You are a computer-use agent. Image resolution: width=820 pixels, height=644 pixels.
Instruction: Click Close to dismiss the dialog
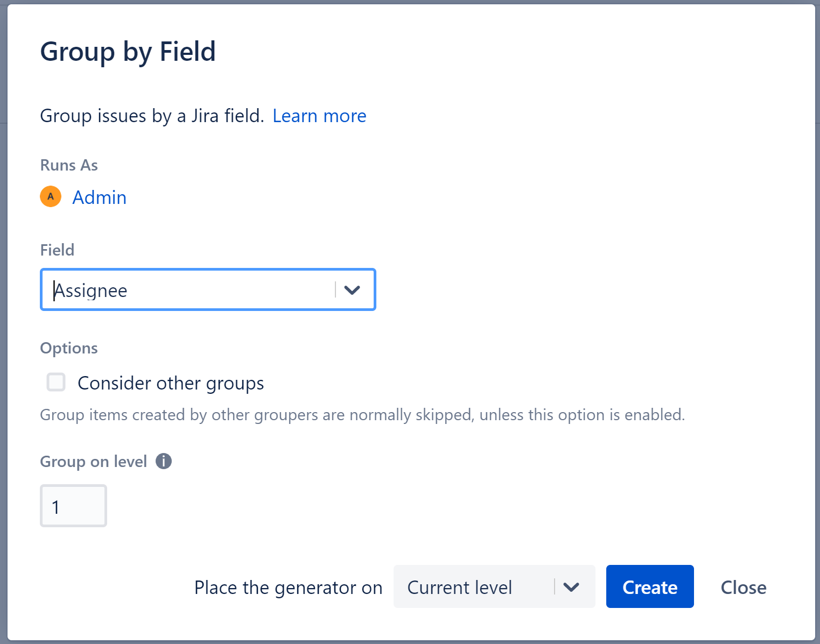pos(743,587)
